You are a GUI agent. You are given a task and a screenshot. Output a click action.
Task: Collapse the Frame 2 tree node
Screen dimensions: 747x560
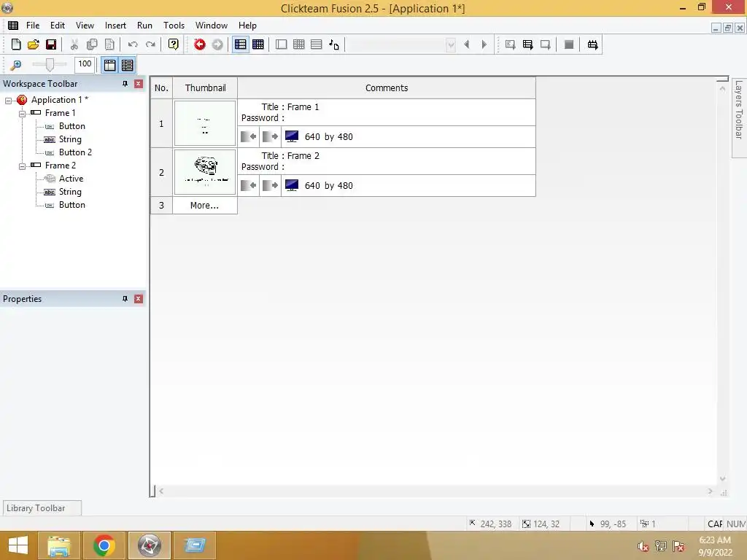pyautogui.click(x=22, y=166)
